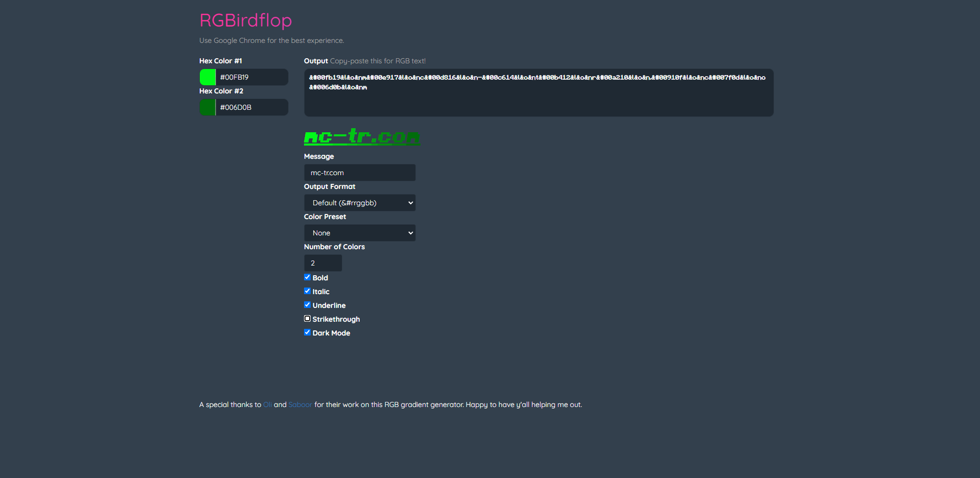980x478 pixels.
Task: Click the Strikethrough label text
Action: [336, 319]
